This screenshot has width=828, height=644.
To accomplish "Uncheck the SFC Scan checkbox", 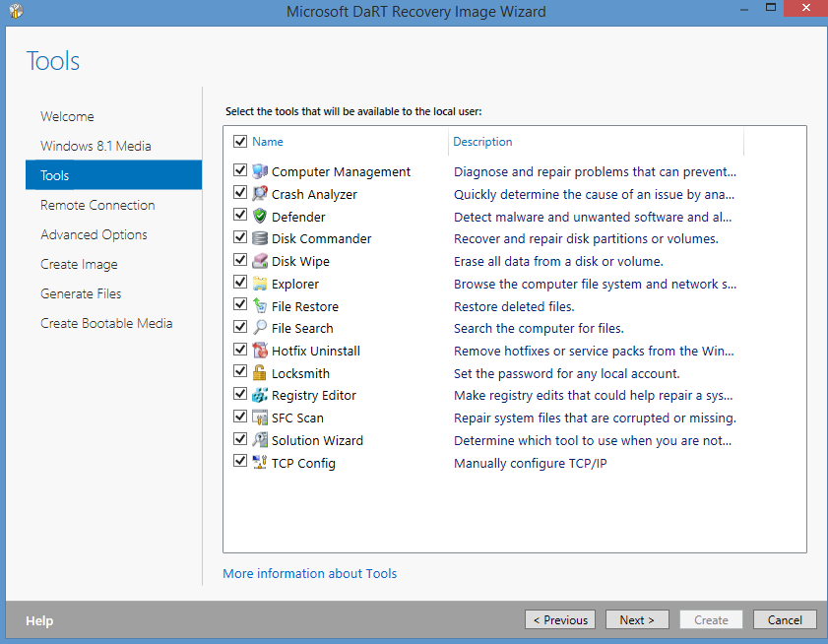I will pos(240,417).
